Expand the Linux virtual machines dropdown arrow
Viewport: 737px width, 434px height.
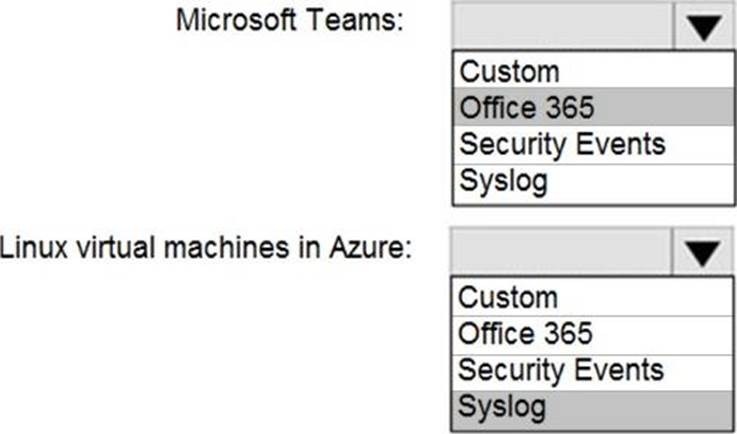[702, 252]
